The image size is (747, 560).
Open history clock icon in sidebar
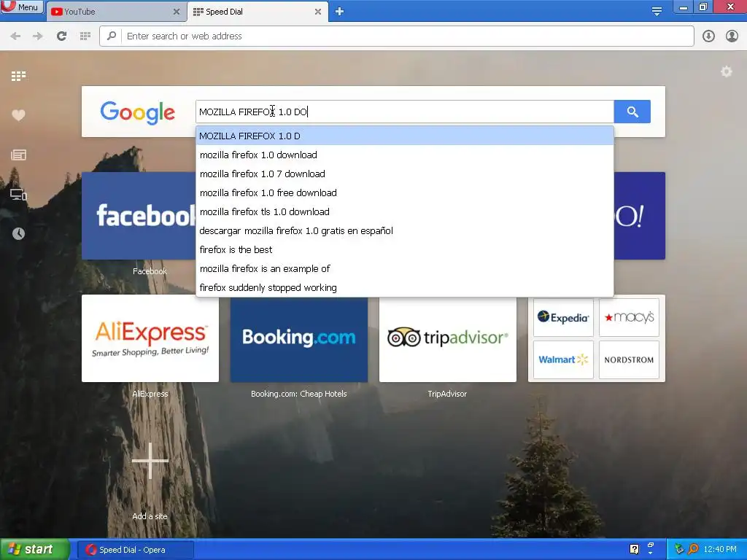pyautogui.click(x=18, y=233)
